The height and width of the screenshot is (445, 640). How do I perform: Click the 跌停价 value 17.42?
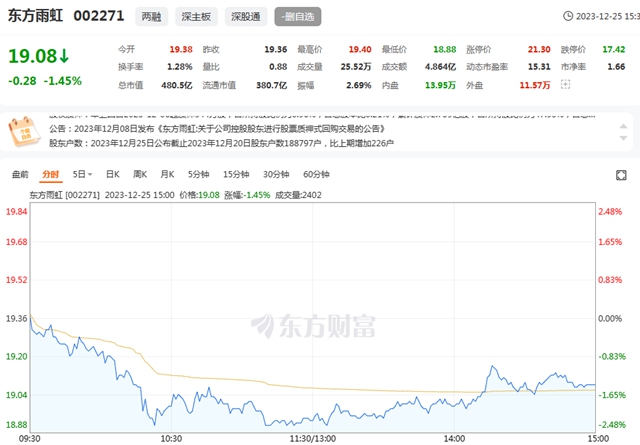[x=613, y=49]
